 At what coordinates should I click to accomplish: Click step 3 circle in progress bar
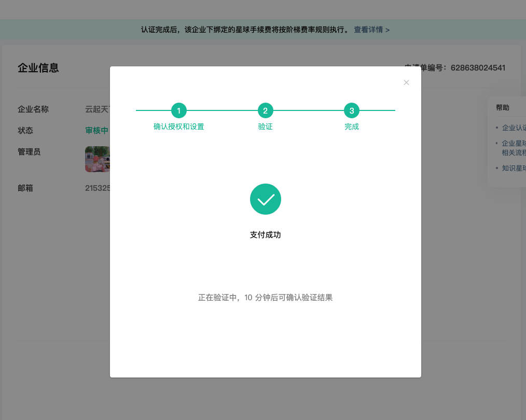click(x=352, y=110)
